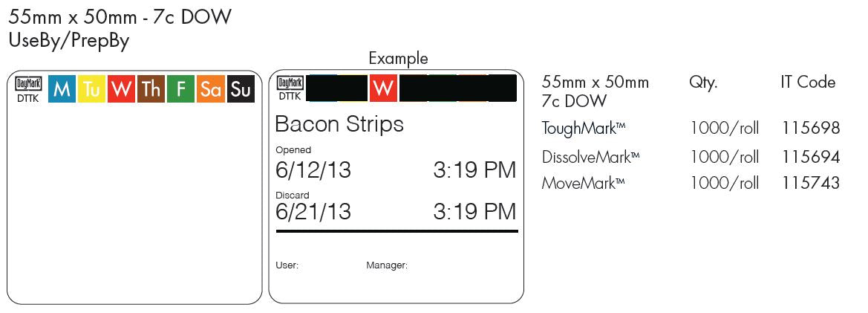The width and height of the screenshot is (868, 313).
Task: Click the DayMark logo on the blank label
Action: [x=29, y=84]
